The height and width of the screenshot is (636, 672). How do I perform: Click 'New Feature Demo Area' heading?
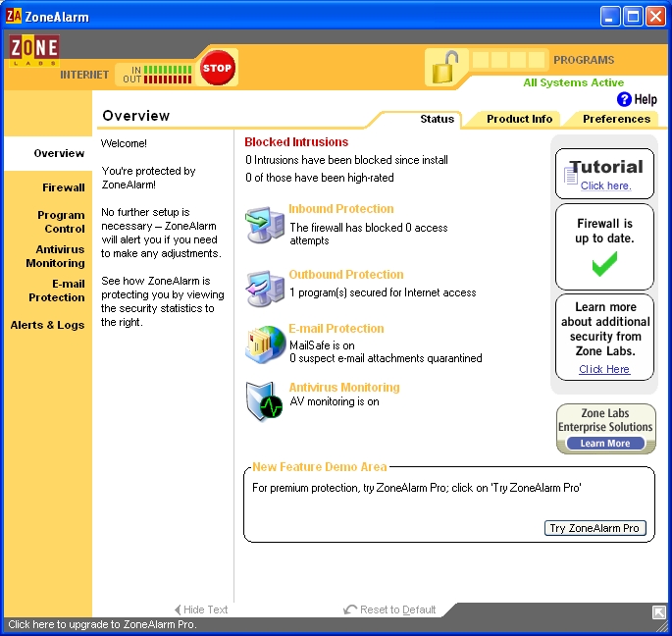click(320, 466)
